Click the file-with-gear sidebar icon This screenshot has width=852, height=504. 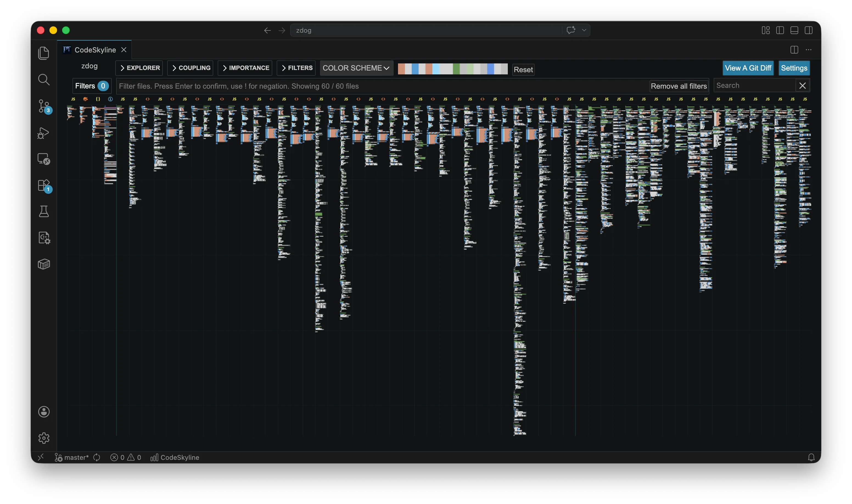[x=44, y=238]
